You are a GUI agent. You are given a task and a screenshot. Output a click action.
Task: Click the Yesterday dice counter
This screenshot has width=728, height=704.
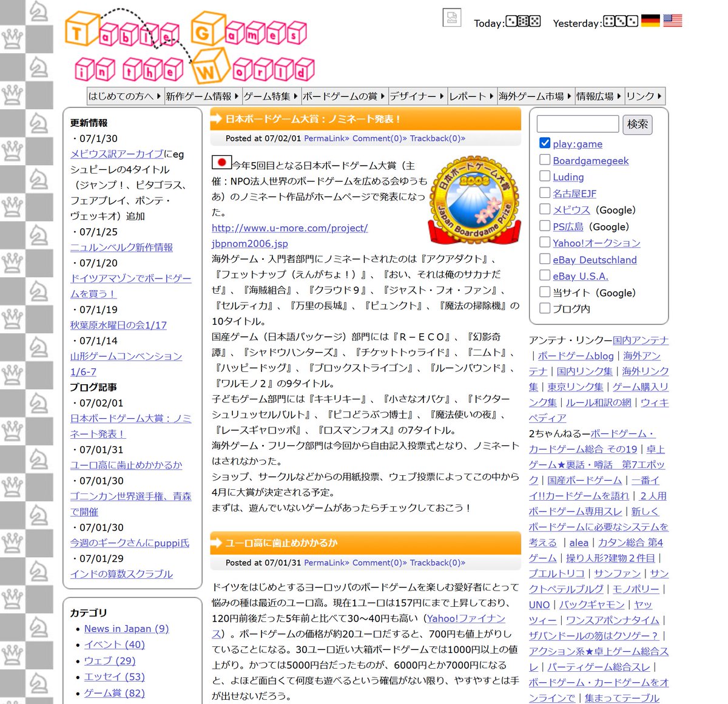pyautogui.click(x=621, y=21)
